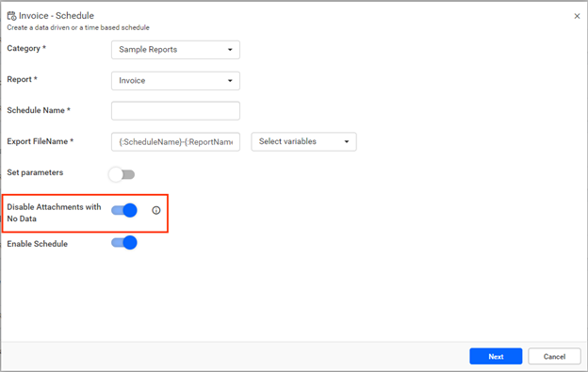Open the Category dropdown showing Sample Reports
Viewport: 588px width, 372px height.
175,50
